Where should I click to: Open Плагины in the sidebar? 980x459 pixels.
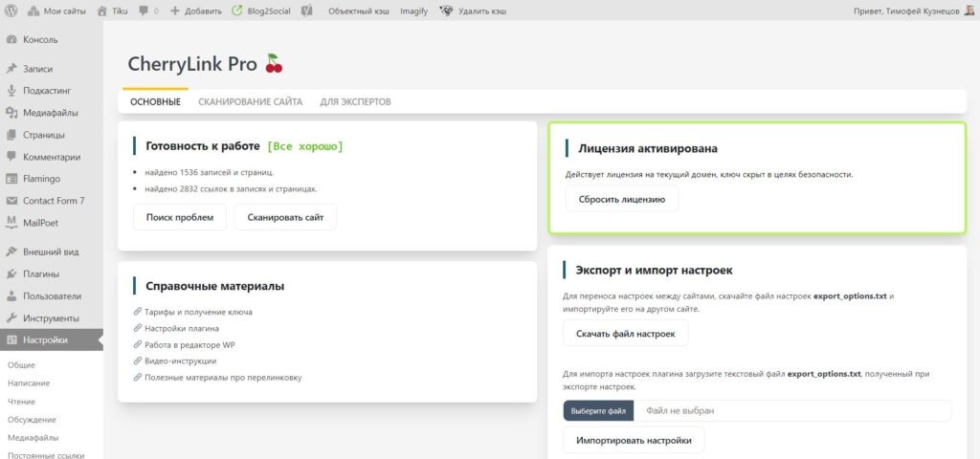52,273
